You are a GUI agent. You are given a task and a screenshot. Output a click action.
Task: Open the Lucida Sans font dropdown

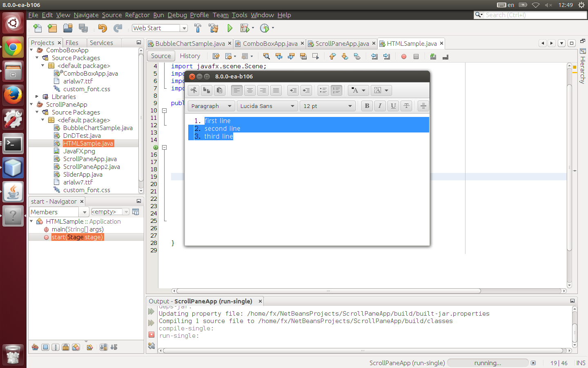[x=267, y=106]
